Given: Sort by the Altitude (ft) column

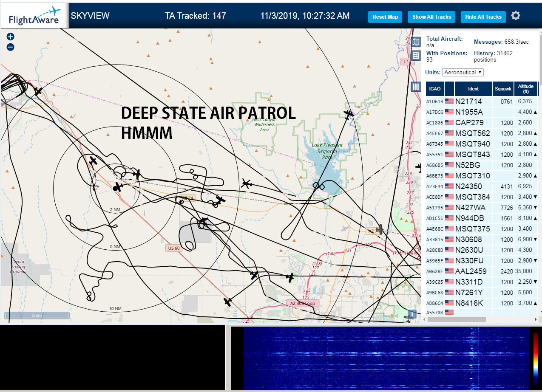Looking at the screenshot, I should tap(526, 89).
